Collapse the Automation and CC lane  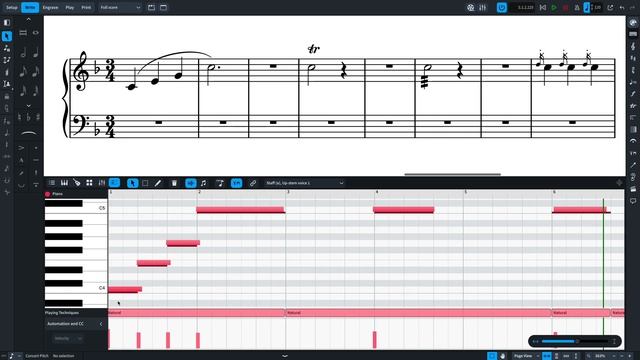101,324
